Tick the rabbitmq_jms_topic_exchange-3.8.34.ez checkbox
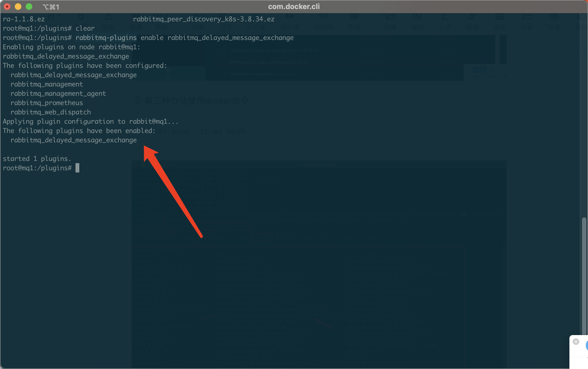 (x=222, y=62)
